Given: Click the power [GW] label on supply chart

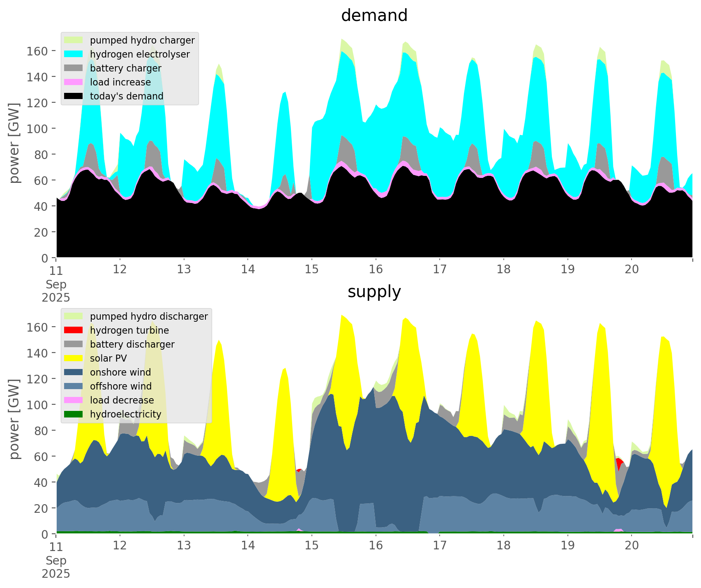Looking at the screenshot, I should pos(14,419).
